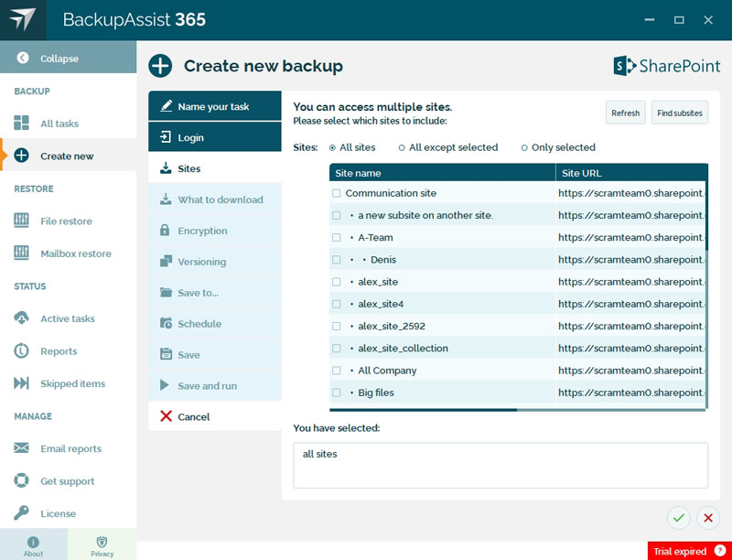The image size is (732, 560).
Task: Click the Refresh button
Action: click(626, 113)
